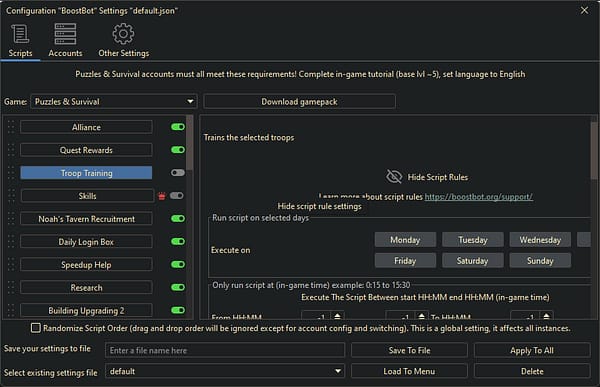
Task: Toggle Noah's Tavern Recruitment script off
Action: (x=178, y=219)
